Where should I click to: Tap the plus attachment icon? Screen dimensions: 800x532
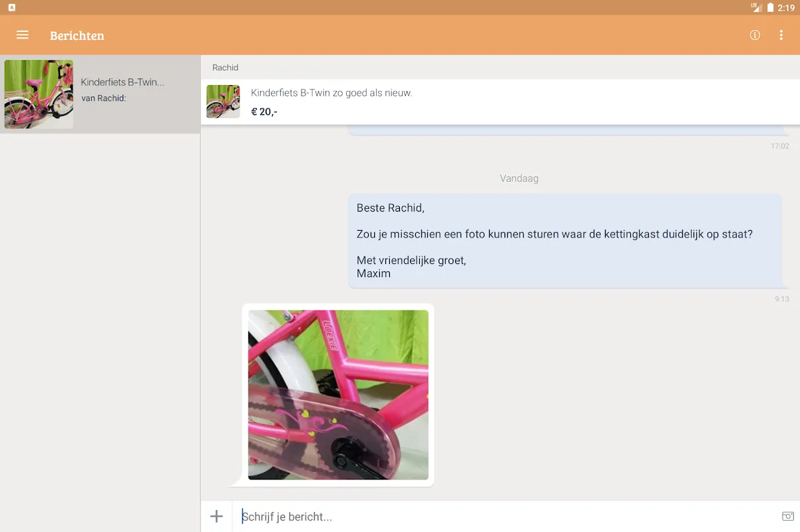(x=216, y=516)
